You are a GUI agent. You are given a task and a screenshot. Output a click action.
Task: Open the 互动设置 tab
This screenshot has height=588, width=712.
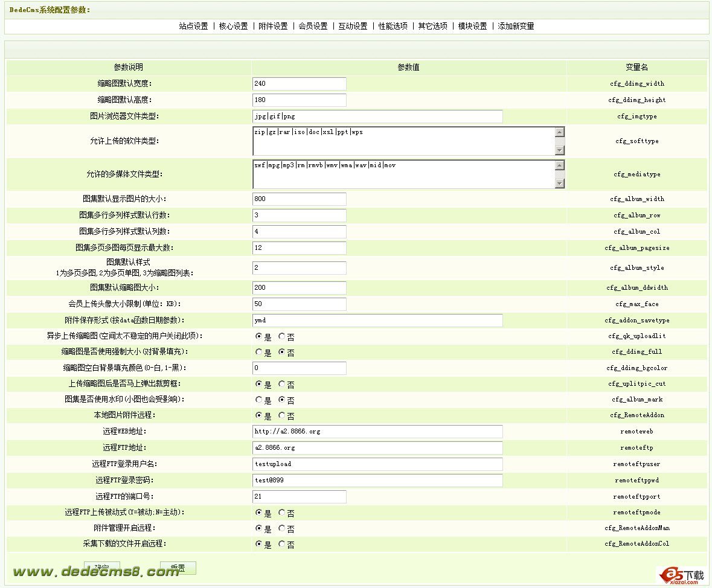353,26
